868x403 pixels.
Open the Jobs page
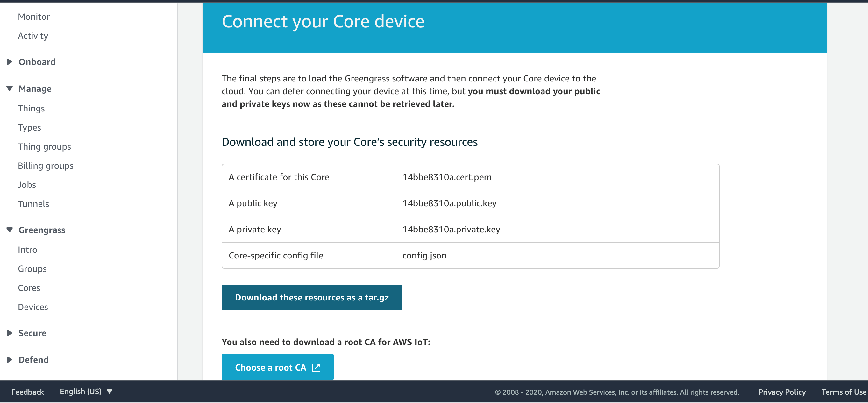tap(27, 184)
